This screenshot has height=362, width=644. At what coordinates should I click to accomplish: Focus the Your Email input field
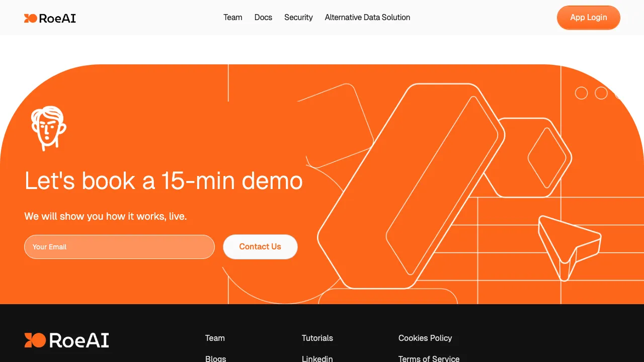point(119,247)
